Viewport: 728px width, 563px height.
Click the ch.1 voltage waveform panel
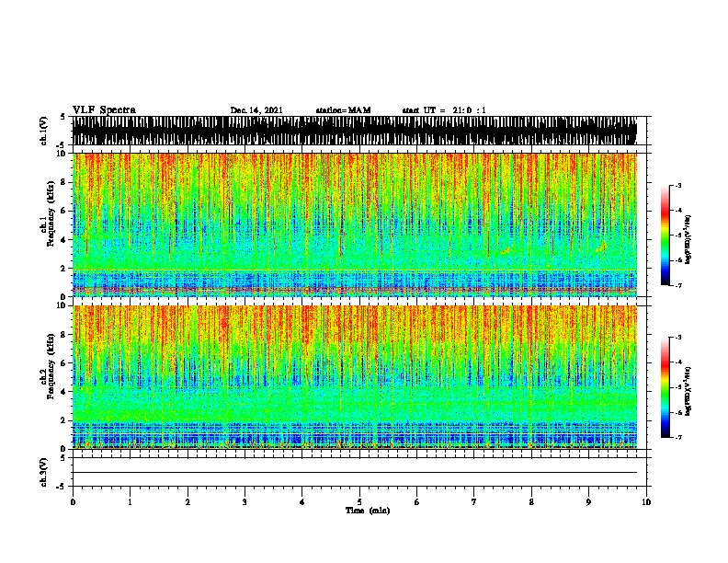pos(354,131)
